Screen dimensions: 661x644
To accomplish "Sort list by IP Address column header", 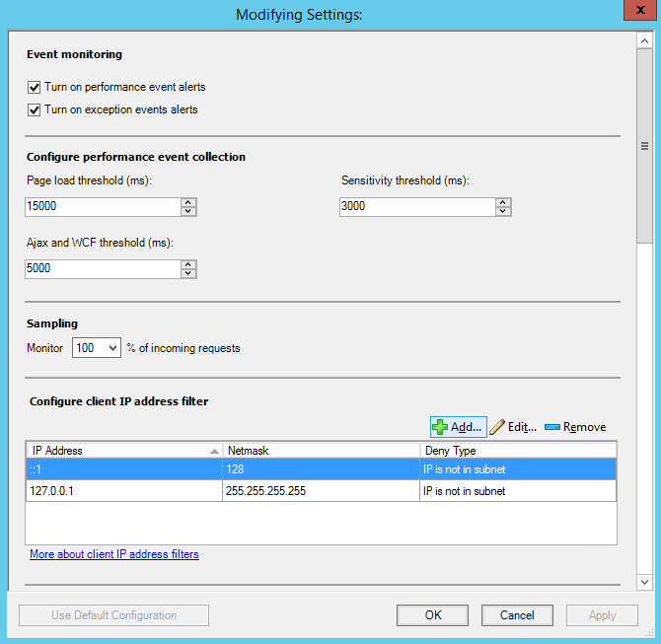I will [x=123, y=451].
